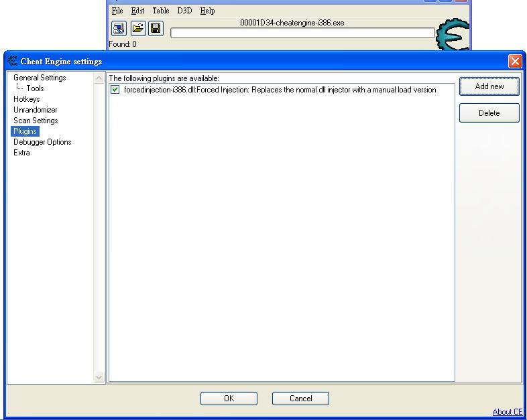Screen dimensions: 527x420
Task: Click the Cancel button
Action: (300, 399)
